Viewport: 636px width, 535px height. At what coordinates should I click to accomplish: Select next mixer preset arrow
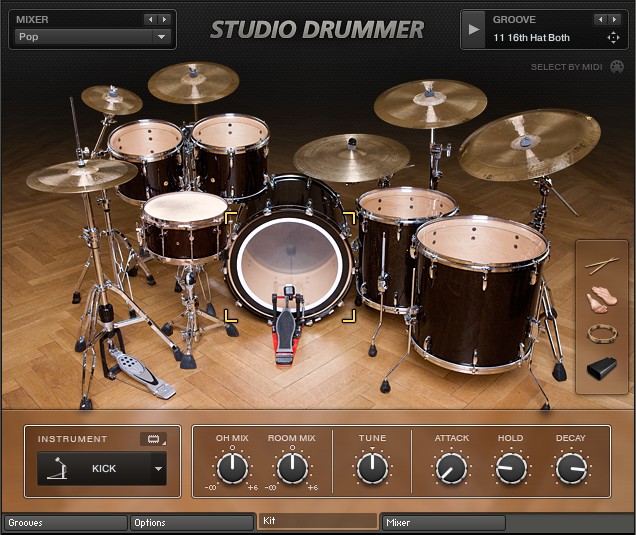[164, 19]
